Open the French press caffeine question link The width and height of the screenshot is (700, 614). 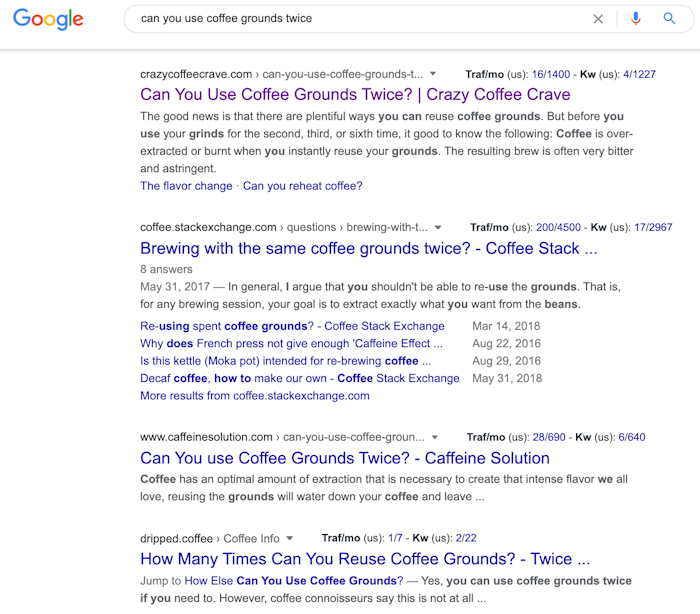click(284, 344)
